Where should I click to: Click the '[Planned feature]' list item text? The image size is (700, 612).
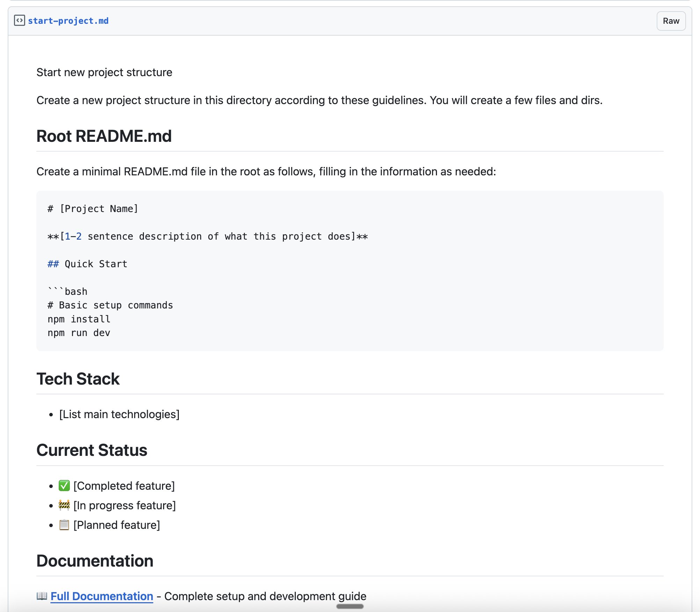click(117, 525)
